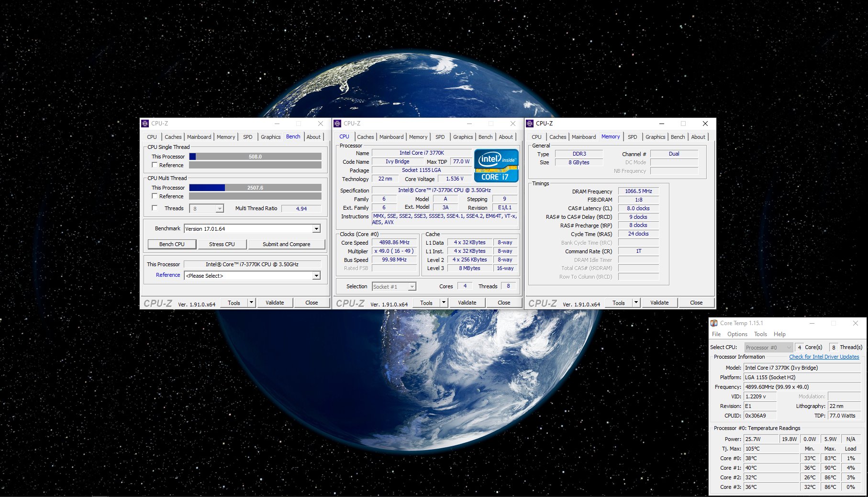Switch to Graphics tab in Memory window
868x497 pixels.
(x=655, y=137)
